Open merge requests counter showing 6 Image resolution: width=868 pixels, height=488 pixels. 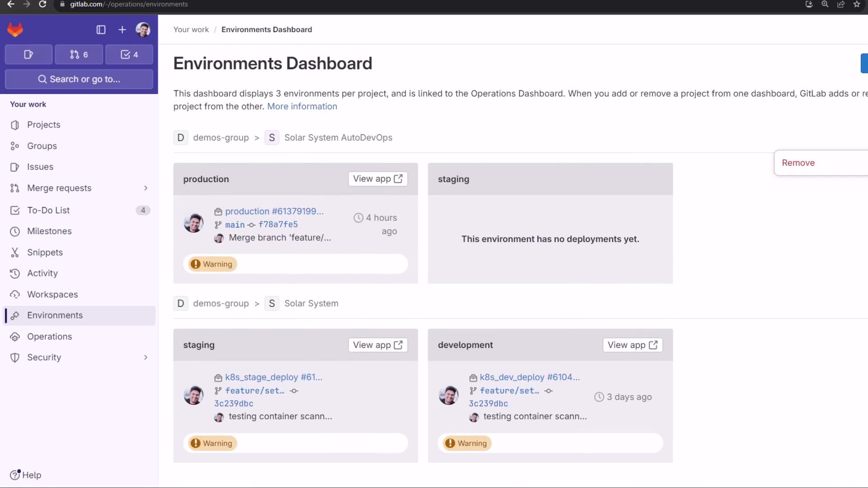click(x=79, y=55)
